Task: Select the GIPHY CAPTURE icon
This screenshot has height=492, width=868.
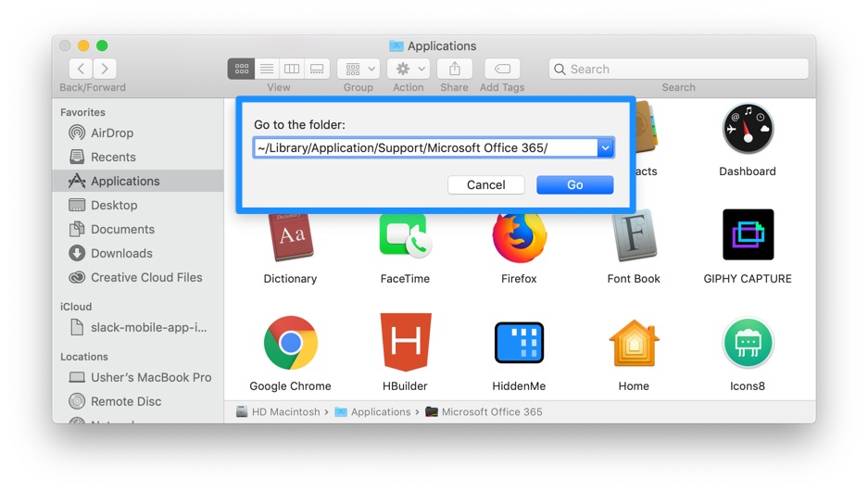Action: point(748,234)
